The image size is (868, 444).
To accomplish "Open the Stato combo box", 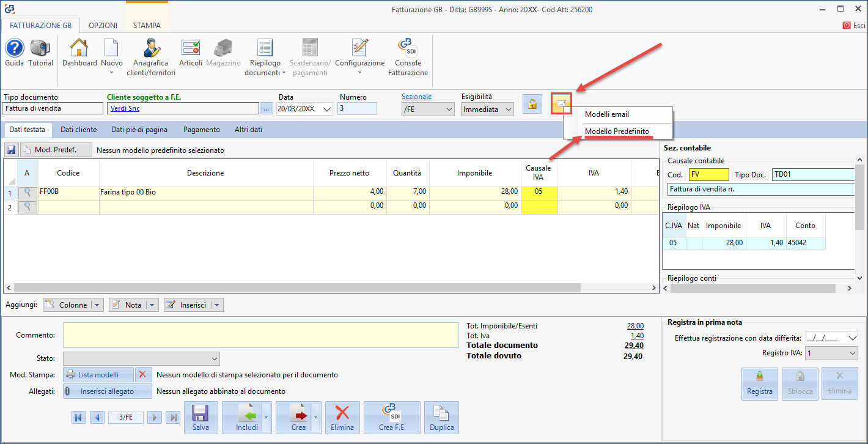I will (x=141, y=358).
